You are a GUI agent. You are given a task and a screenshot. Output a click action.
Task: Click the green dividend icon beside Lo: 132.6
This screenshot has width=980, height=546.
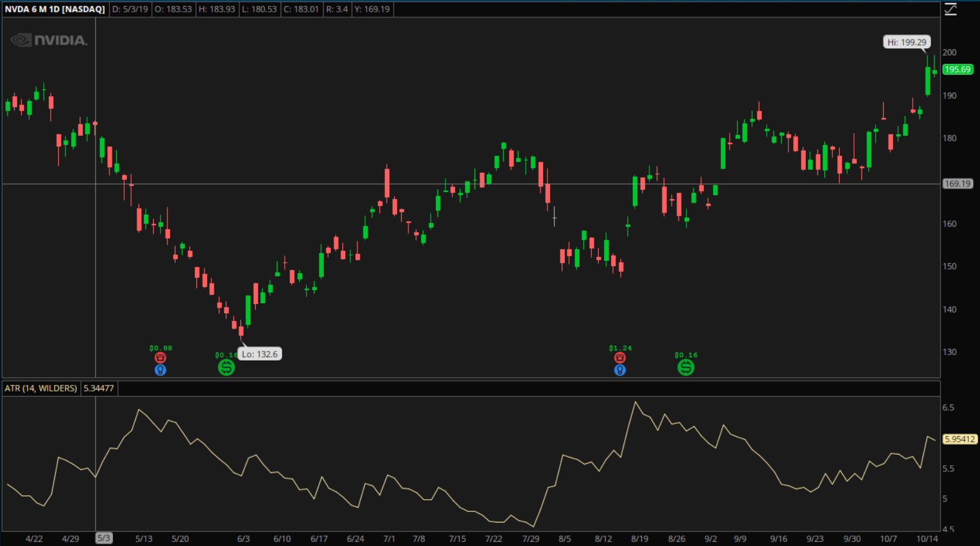[x=226, y=367]
